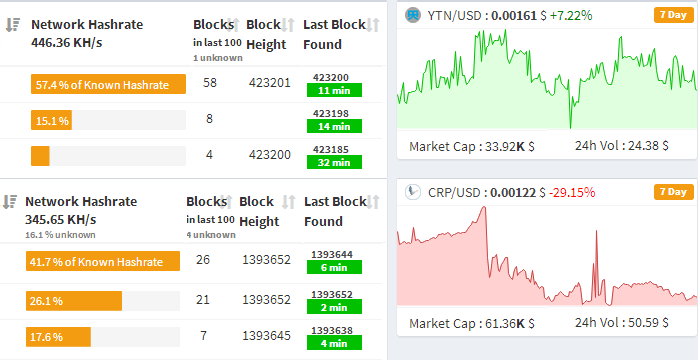Sort bottom table by Last Block Found arrow
Image resolution: width=698 pixels, height=360 pixels.
(373, 202)
